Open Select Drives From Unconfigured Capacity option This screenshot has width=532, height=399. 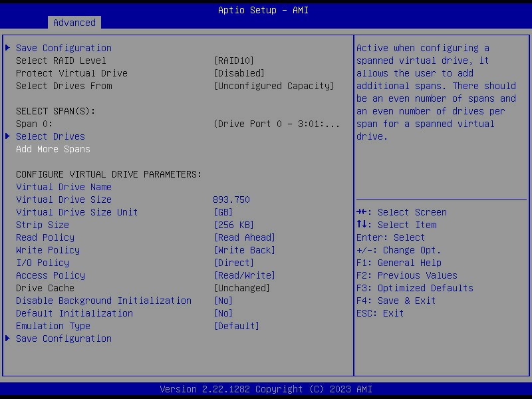tap(274, 86)
